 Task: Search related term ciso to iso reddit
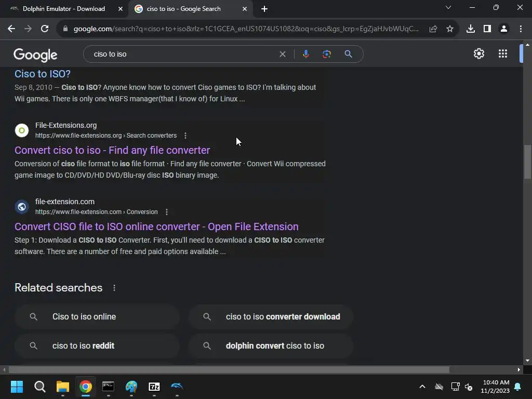coord(97,345)
